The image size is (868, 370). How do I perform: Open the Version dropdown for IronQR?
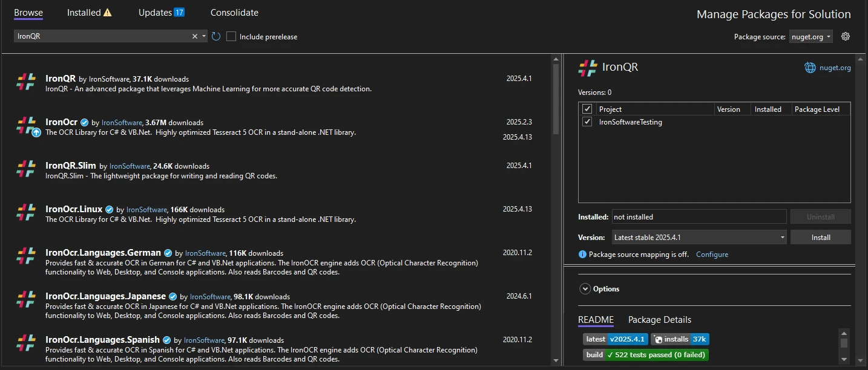pos(699,237)
